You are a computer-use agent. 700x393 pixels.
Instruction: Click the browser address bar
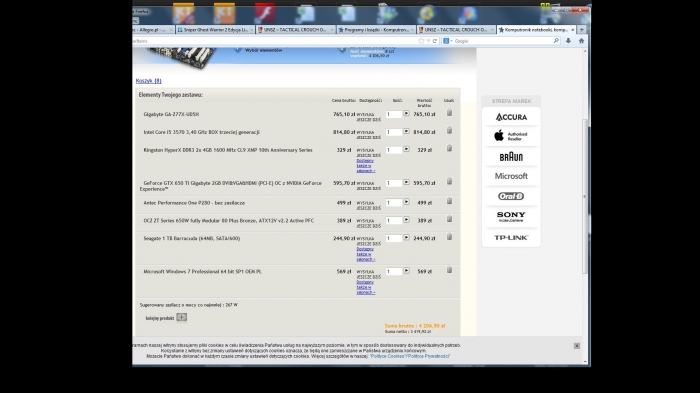pyautogui.click(x=275, y=41)
